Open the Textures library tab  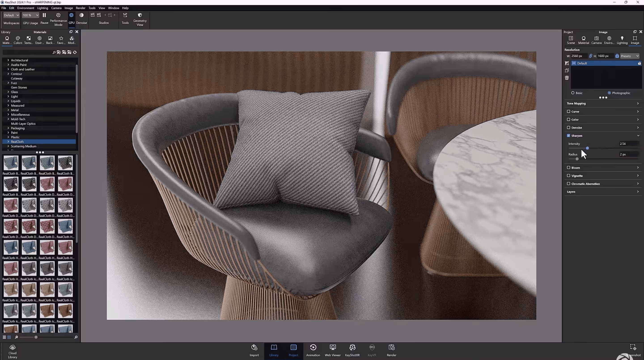point(28,40)
